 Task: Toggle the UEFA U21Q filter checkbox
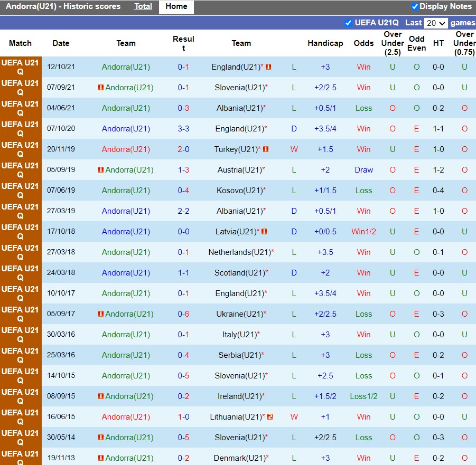tap(348, 23)
